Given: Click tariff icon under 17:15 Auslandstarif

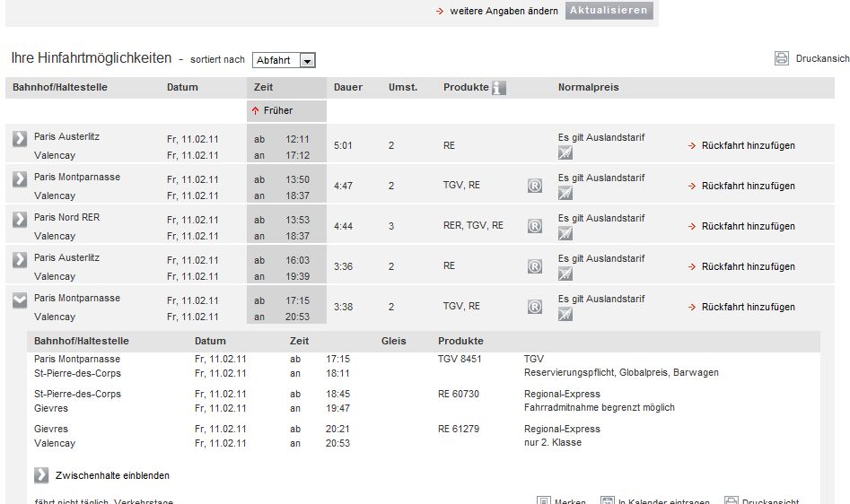Looking at the screenshot, I should pos(565,314).
